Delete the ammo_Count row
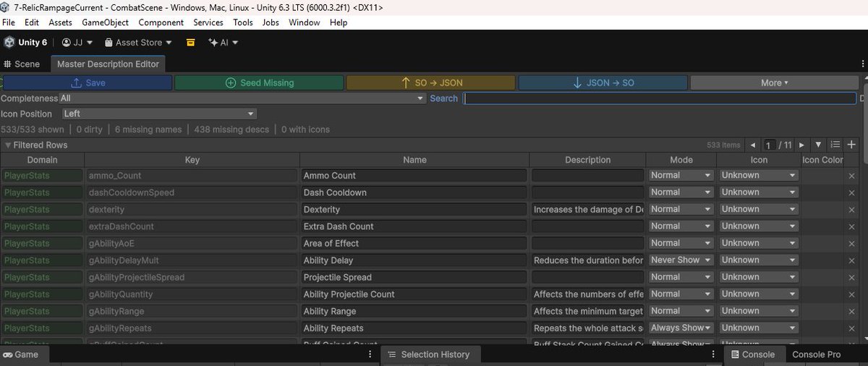868x366 pixels. click(851, 176)
